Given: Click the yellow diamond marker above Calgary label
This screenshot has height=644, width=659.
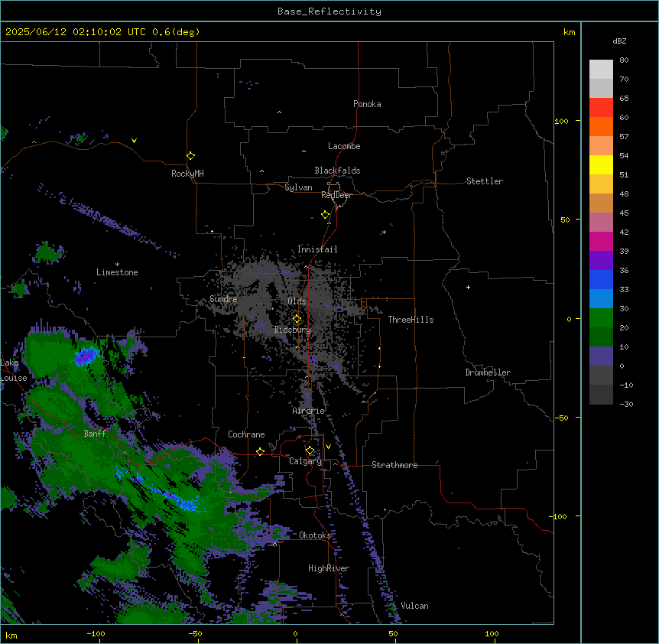Looking at the screenshot, I should pos(310,450).
